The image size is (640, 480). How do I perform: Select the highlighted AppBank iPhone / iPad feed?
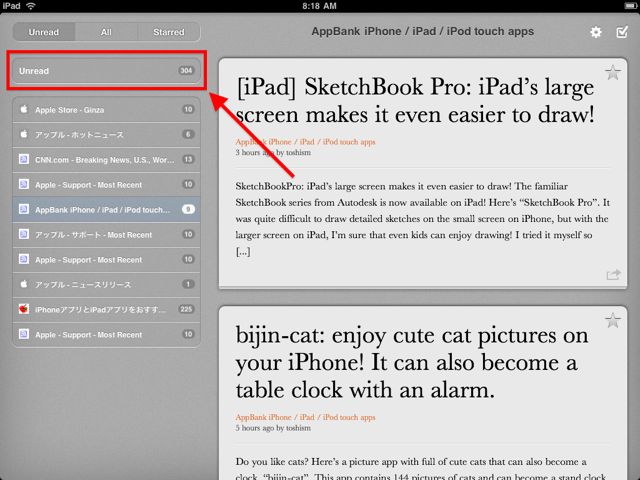[x=107, y=209]
